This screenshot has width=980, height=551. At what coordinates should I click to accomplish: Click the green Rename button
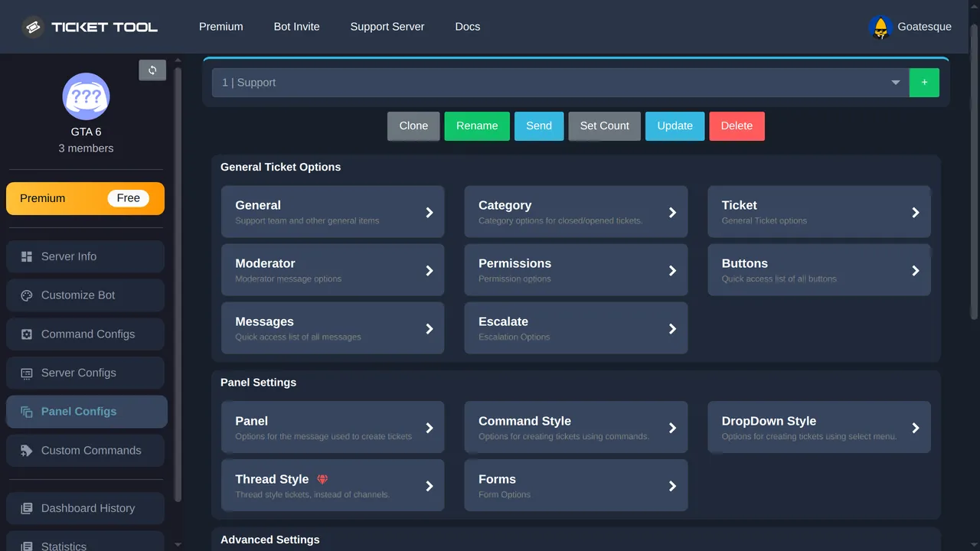pos(477,126)
